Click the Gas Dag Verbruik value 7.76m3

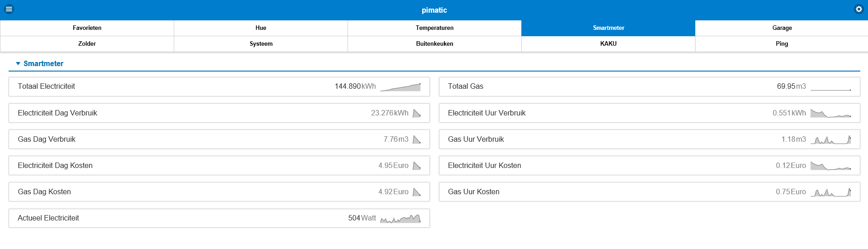(x=396, y=139)
